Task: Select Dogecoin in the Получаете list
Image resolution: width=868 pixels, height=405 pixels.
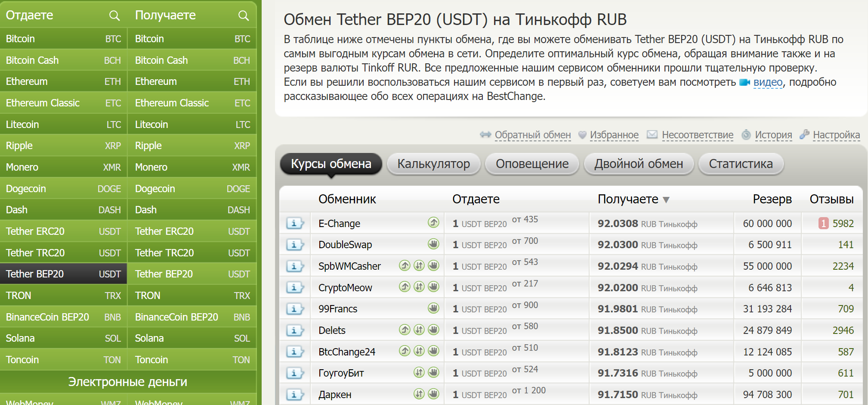Action: coord(192,189)
